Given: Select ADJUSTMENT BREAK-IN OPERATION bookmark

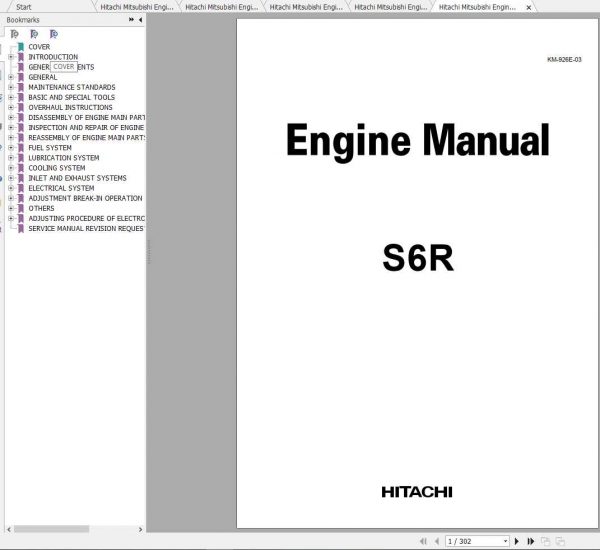Looking at the screenshot, I should pos(85,198).
